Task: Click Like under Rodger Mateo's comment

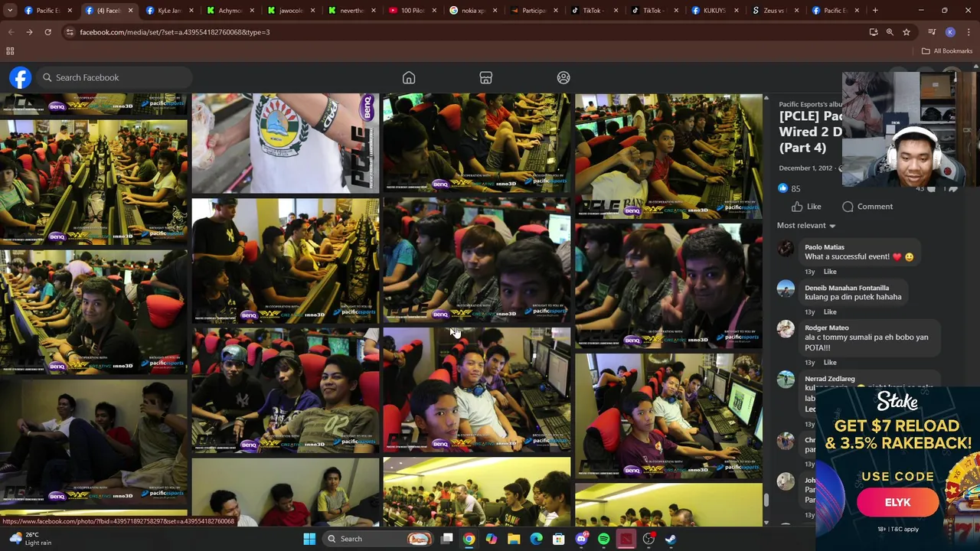Action: 830,363
